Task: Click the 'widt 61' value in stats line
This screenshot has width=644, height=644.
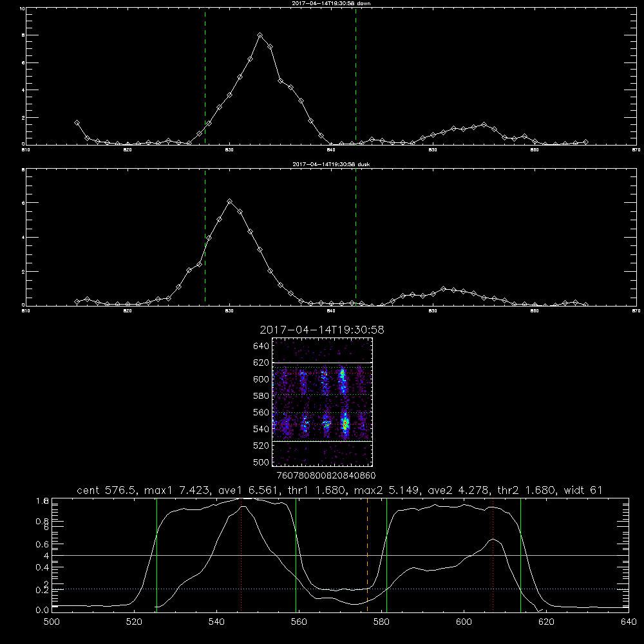Action: coord(583,490)
